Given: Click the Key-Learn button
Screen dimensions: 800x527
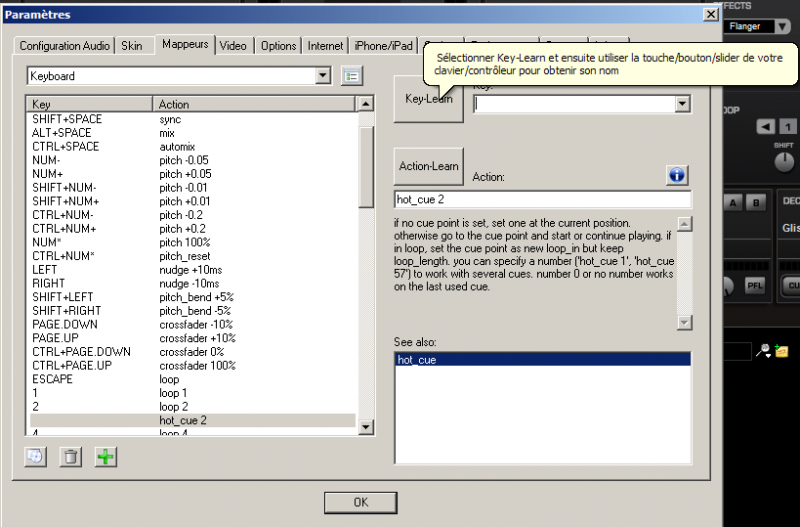Looking at the screenshot, I should coord(429,98).
